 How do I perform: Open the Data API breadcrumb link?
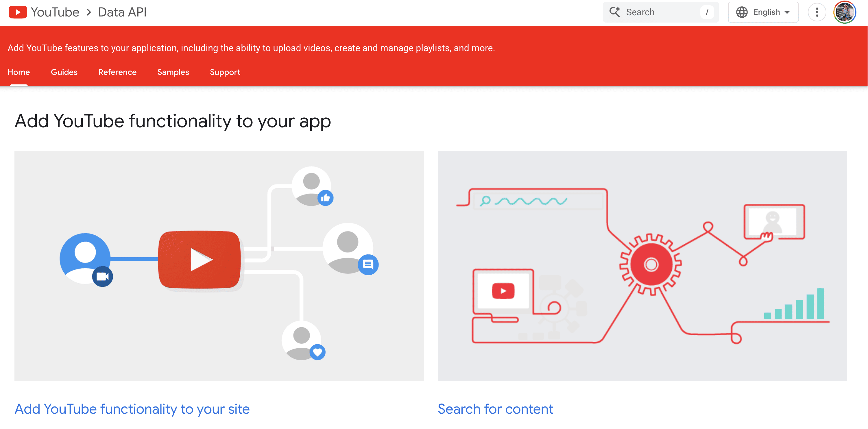[x=122, y=12]
